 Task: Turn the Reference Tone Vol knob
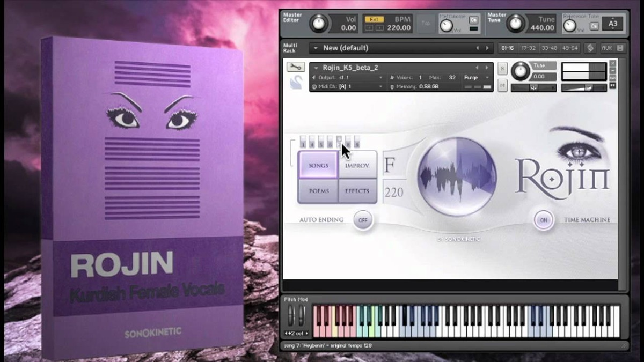coord(569,26)
